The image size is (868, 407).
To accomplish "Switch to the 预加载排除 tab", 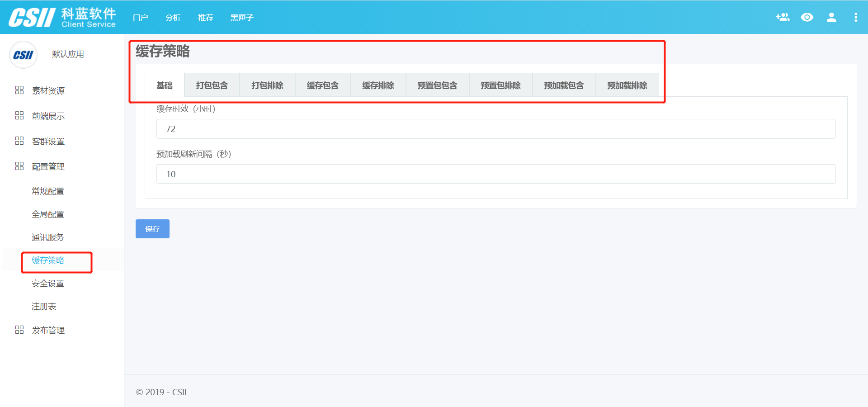I will point(627,85).
